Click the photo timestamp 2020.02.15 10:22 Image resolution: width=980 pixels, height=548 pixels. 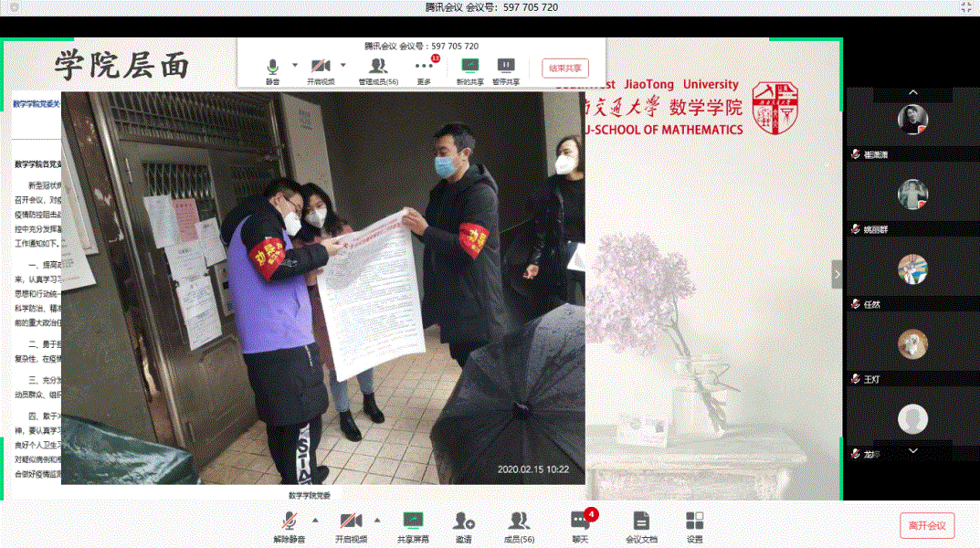tap(533, 469)
